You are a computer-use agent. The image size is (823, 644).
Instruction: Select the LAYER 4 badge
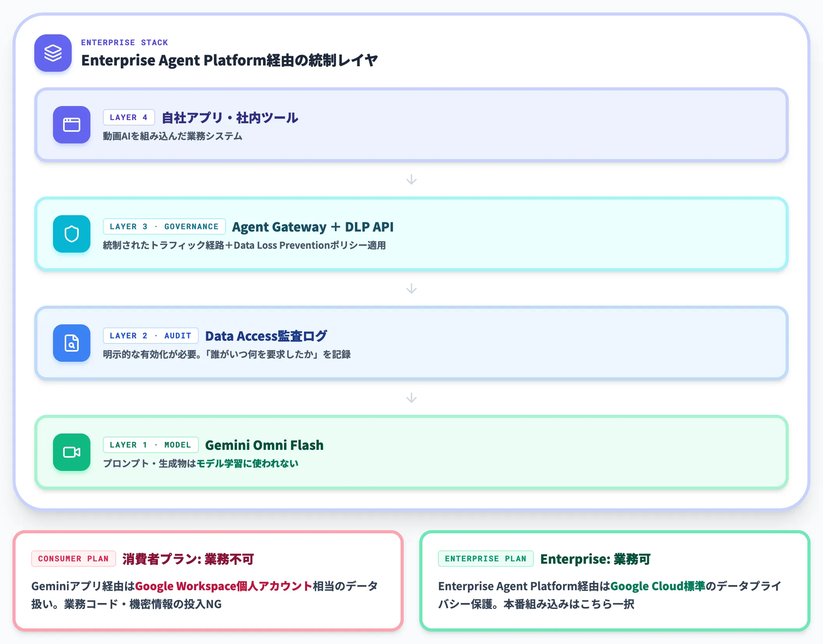pyautogui.click(x=129, y=117)
